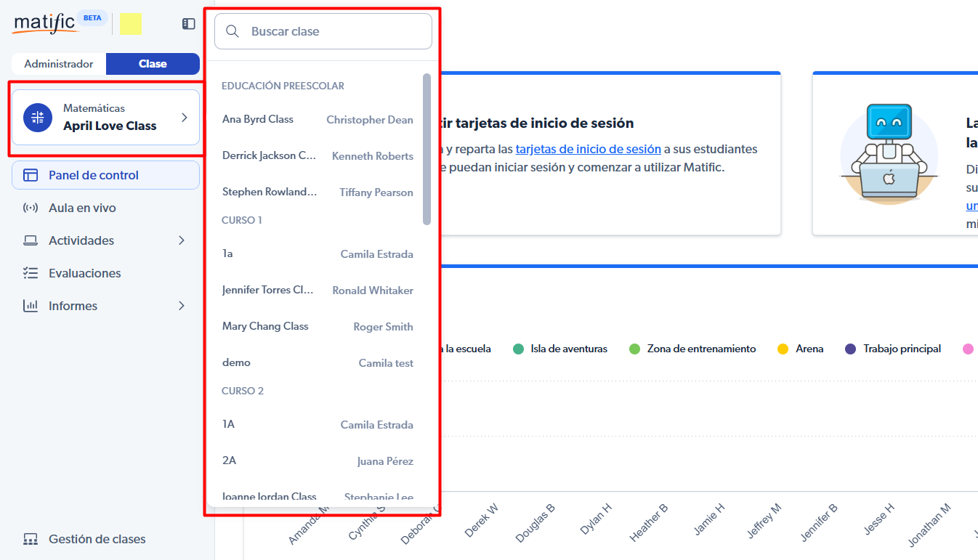Click the Gestión de clases icon
Viewport: 978px width, 560px height.
(x=30, y=539)
